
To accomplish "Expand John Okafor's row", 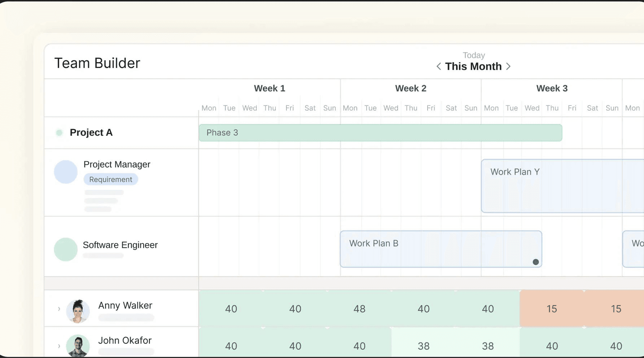I will (59, 346).
